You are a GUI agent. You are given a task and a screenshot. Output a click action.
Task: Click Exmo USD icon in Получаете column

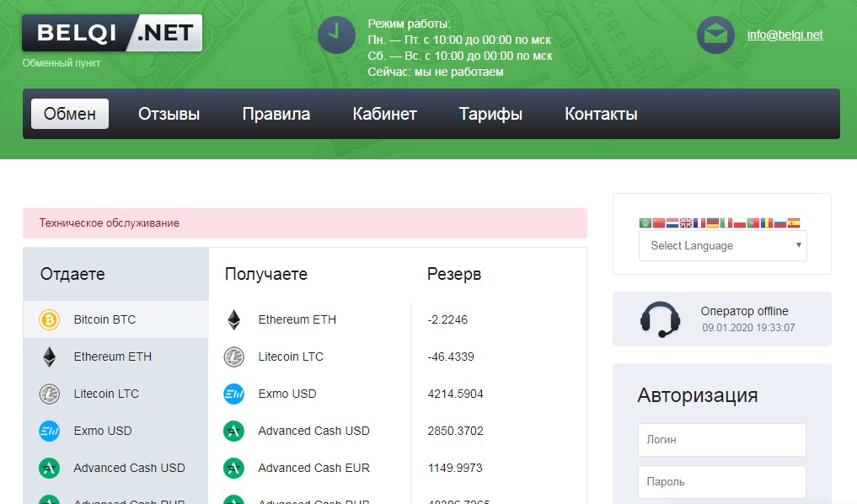tap(234, 394)
